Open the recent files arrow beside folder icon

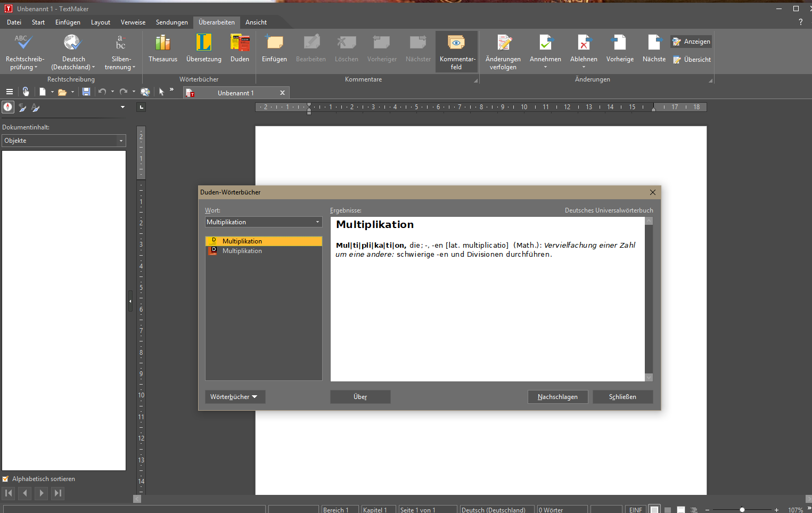[72, 92]
